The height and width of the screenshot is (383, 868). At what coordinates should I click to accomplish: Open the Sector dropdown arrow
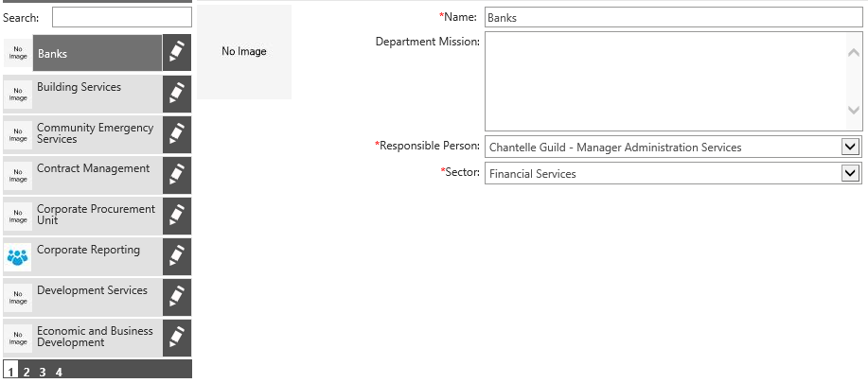pos(850,173)
